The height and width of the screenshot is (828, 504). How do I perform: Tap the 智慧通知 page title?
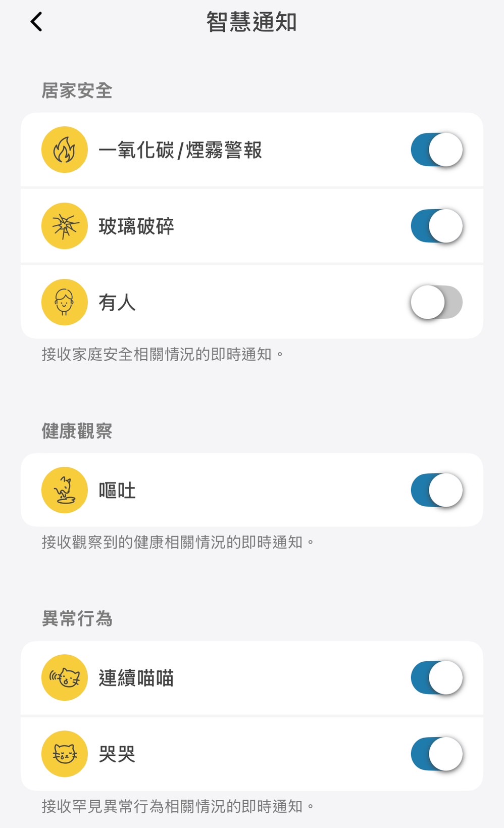click(x=251, y=22)
